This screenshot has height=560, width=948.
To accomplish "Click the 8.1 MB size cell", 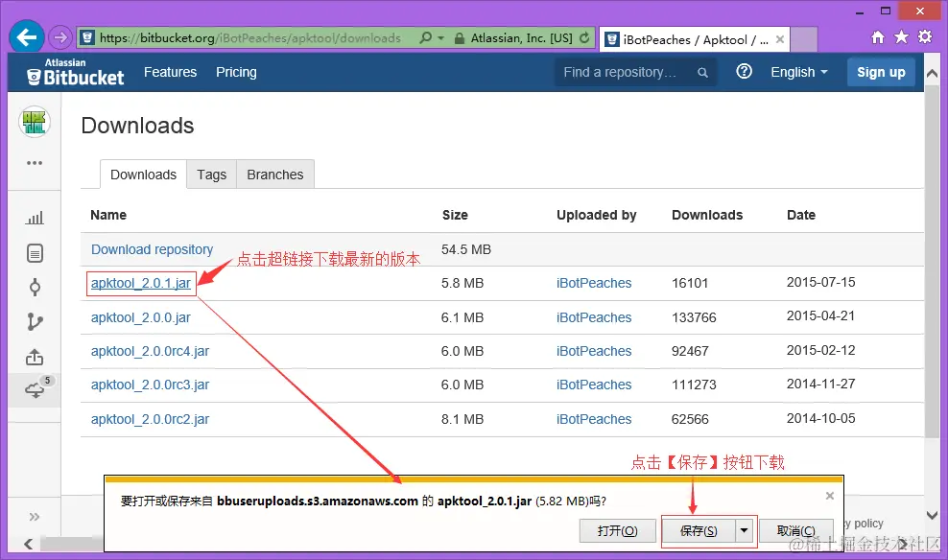I will click(462, 419).
